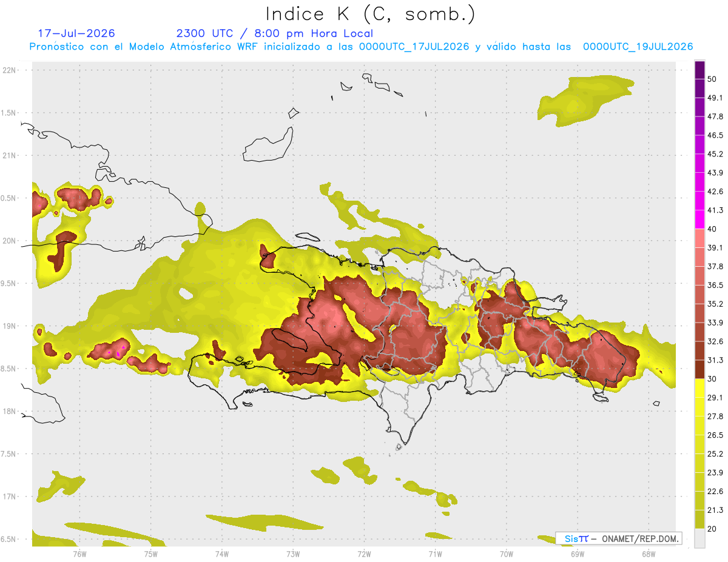Select the colorbar value "46.5"

715,136
